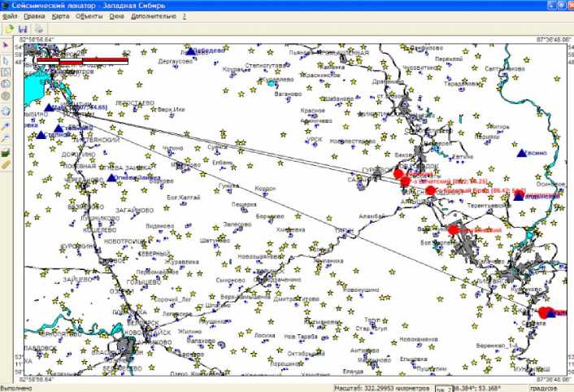This screenshot has height=392, width=574.
Task: Click the ЗАГАЙНОВО label on map
Action: pos(135,211)
